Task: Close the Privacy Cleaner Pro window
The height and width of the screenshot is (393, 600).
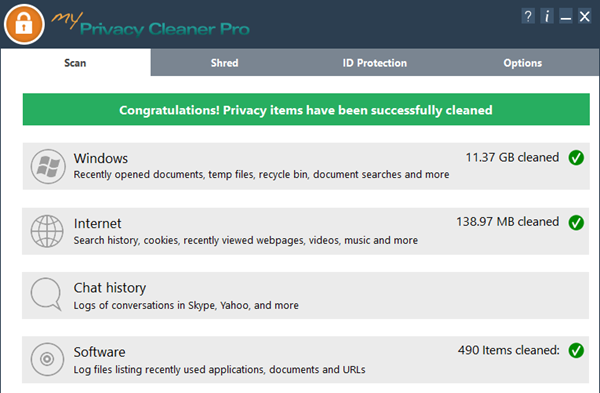Action: click(584, 16)
